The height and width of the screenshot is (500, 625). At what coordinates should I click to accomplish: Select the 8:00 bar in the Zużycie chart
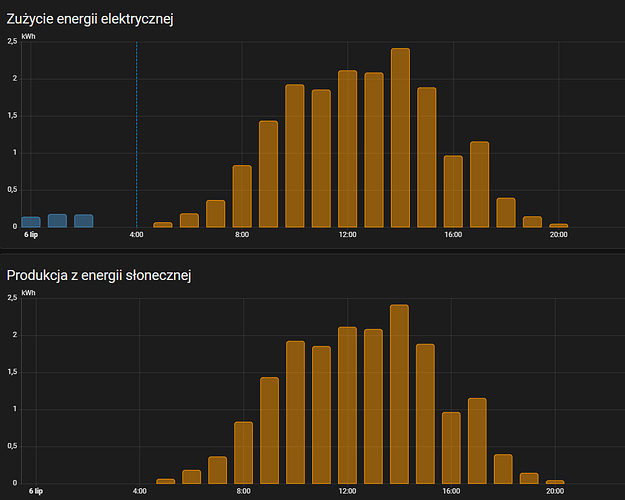pos(242,196)
